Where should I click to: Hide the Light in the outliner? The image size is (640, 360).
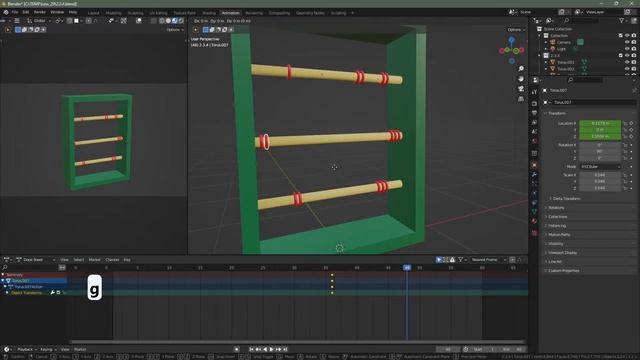pyautogui.click(x=627, y=49)
